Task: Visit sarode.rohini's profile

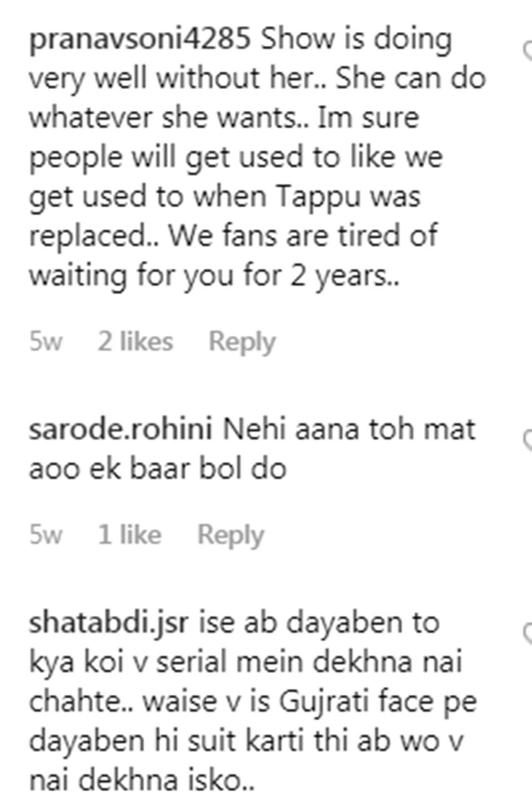Action: 121,430
